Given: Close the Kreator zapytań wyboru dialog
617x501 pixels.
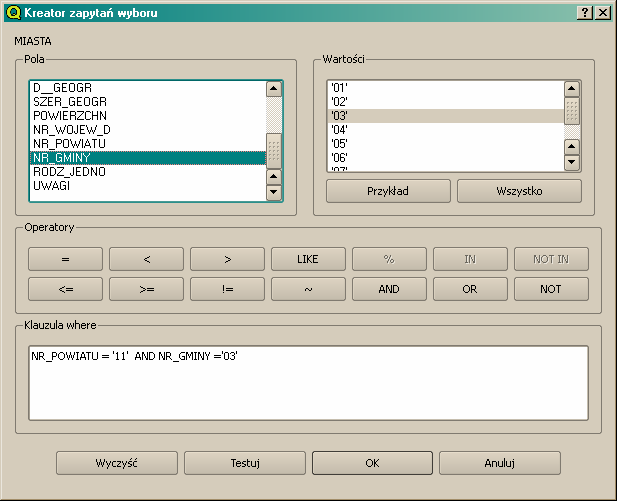Looking at the screenshot, I should point(603,13).
